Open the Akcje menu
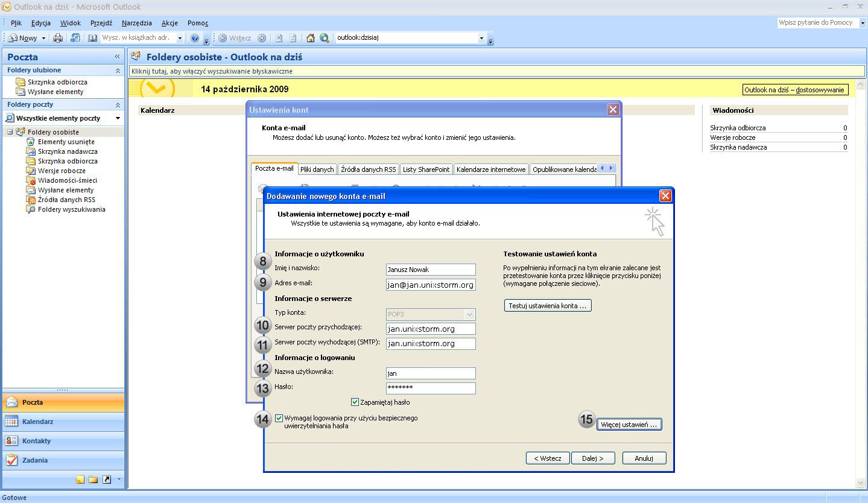The height and width of the screenshot is (503, 868). point(169,23)
